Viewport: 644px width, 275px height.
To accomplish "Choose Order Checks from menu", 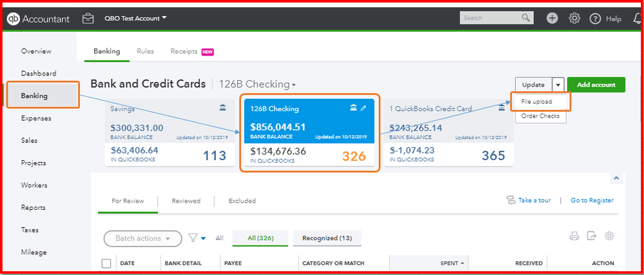I will point(540,116).
